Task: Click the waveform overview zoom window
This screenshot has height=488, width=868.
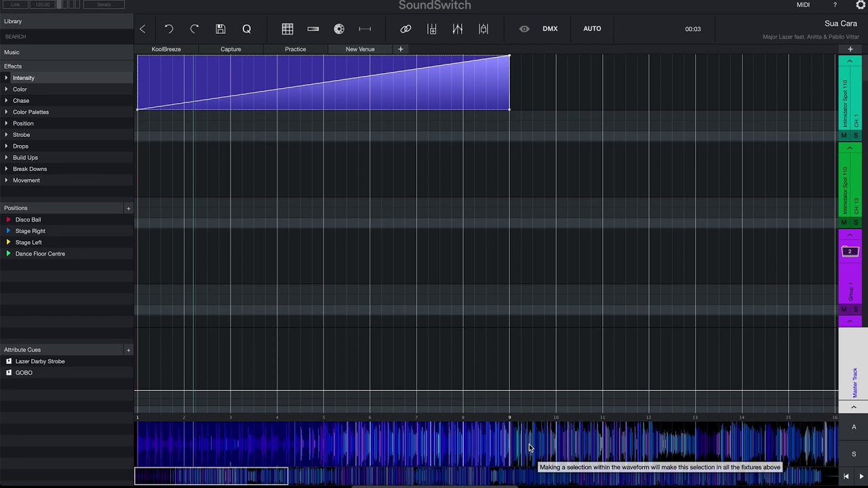Action: [x=212, y=476]
